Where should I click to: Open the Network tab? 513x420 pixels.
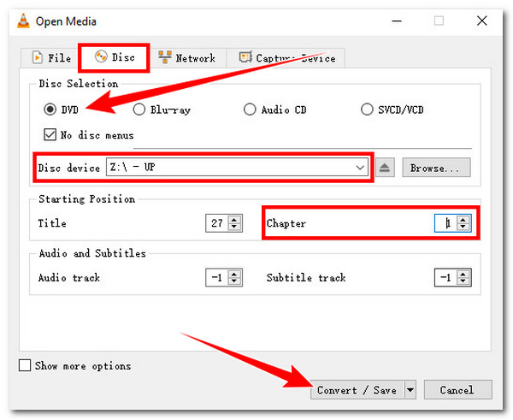pos(186,58)
